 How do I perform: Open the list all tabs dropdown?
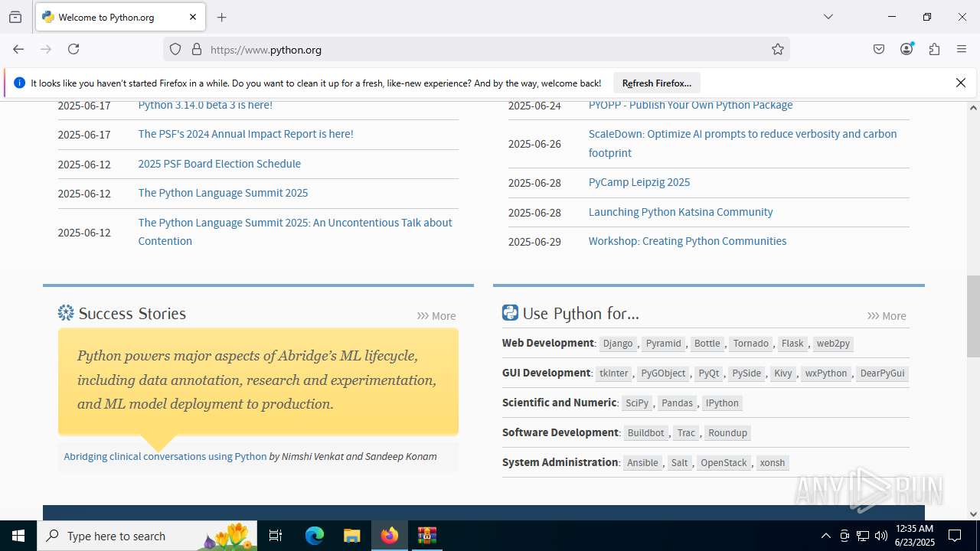click(828, 17)
